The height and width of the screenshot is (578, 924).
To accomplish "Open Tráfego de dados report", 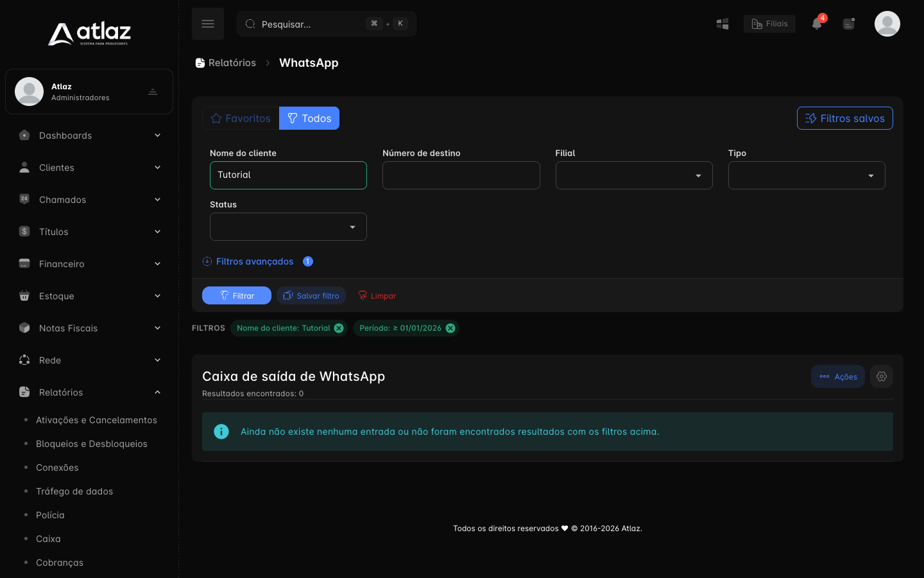I will (74, 491).
